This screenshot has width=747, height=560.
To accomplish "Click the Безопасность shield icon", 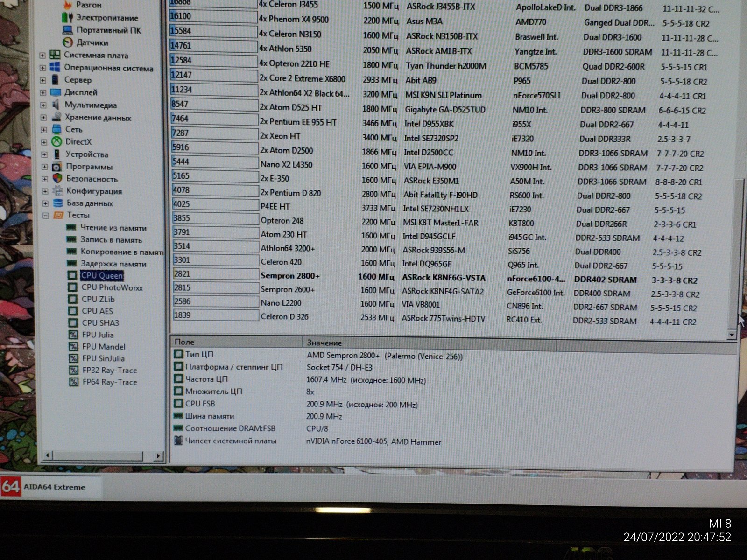I will (x=57, y=178).
